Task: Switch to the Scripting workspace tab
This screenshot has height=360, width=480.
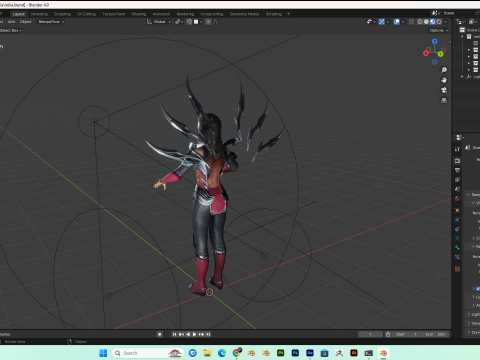Action: coord(274,14)
